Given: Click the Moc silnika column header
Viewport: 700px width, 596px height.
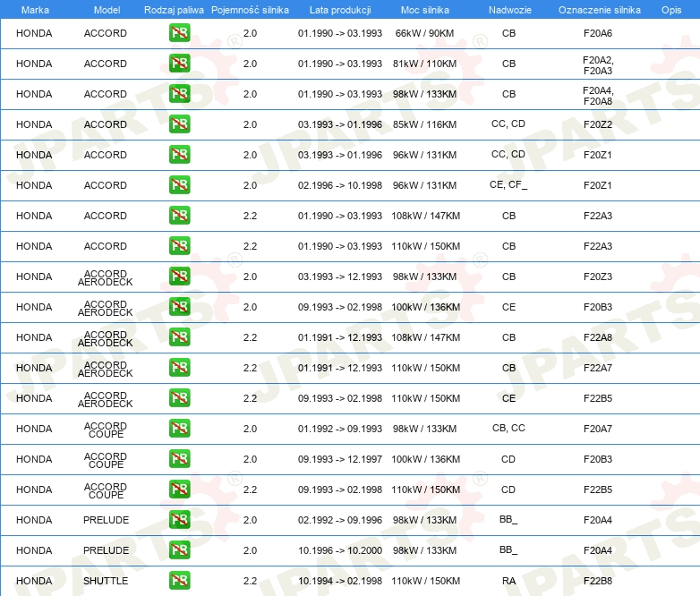Looking at the screenshot, I should click(x=425, y=10).
